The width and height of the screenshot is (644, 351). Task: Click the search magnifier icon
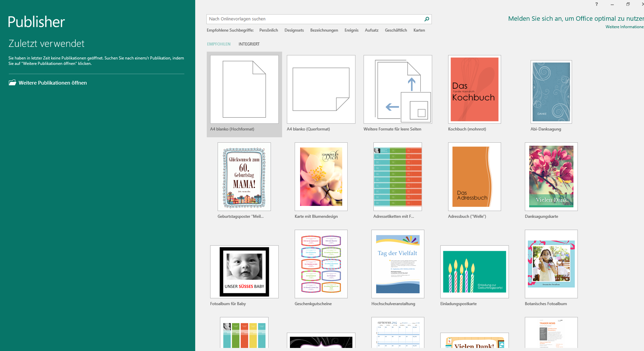(x=427, y=19)
